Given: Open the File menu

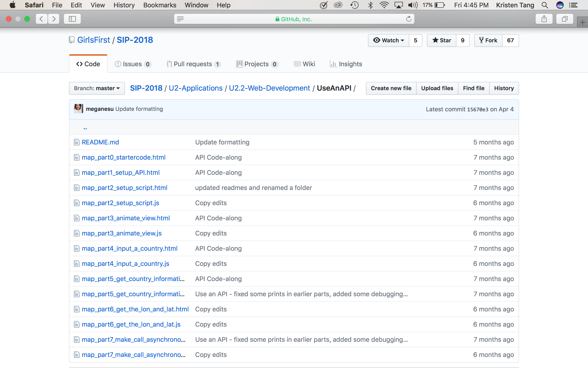Looking at the screenshot, I should point(57,5).
